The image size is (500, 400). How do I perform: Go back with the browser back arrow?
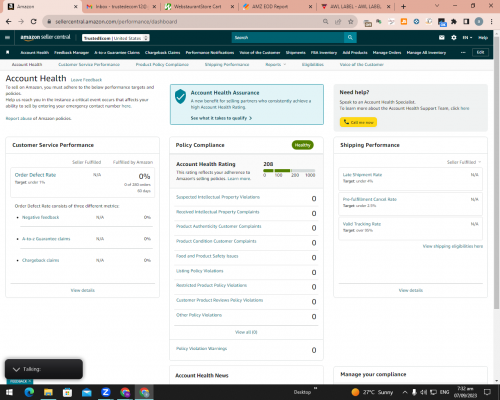9,22
